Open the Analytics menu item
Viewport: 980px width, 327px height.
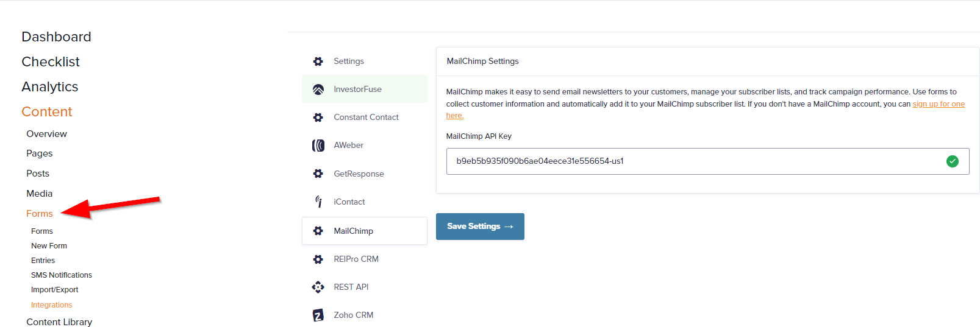[50, 86]
